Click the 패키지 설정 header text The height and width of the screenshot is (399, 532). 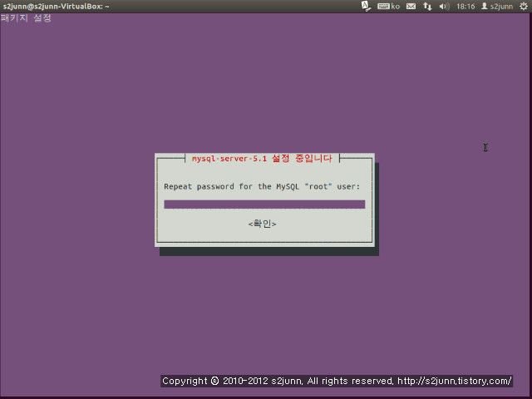(26, 18)
